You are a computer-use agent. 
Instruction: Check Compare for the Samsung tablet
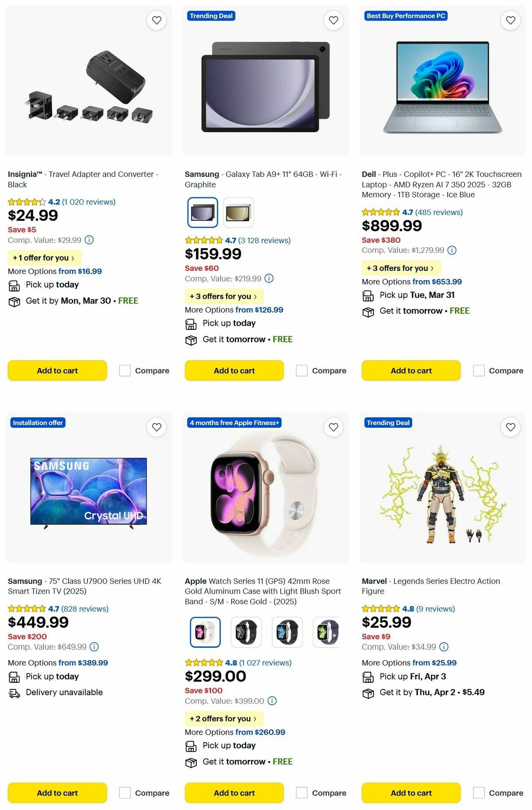pyautogui.click(x=302, y=370)
